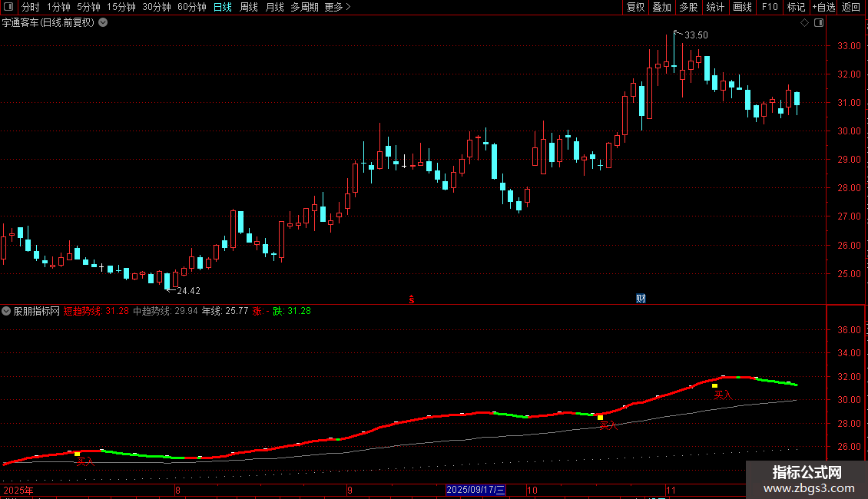Click the 中趋势线: 29.94 value
868x499 pixels.
pyautogui.click(x=165, y=312)
